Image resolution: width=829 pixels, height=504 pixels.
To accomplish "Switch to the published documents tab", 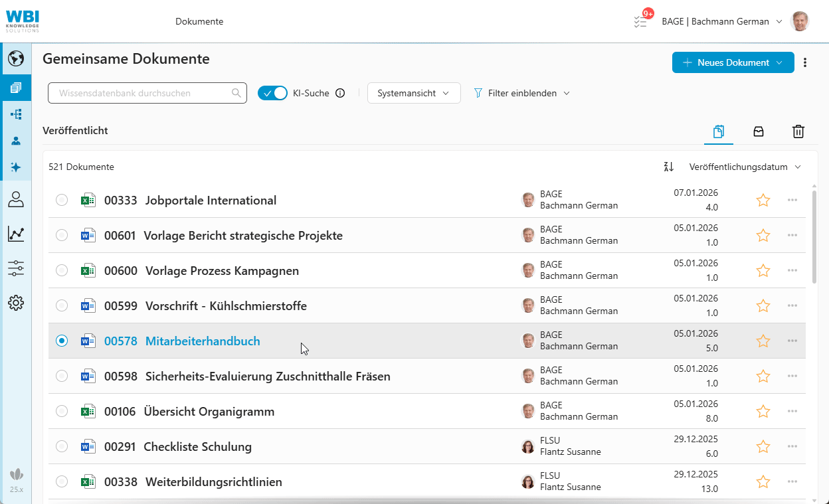I will click(x=718, y=131).
